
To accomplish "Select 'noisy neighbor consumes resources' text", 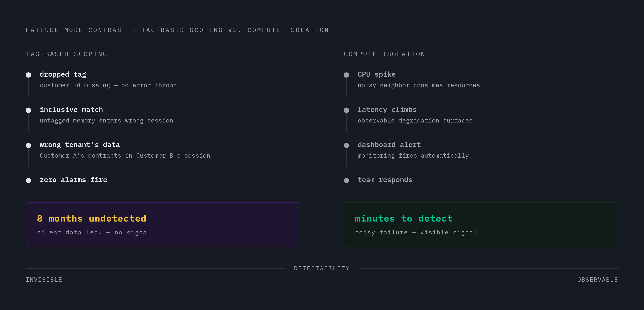I will point(419,85).
